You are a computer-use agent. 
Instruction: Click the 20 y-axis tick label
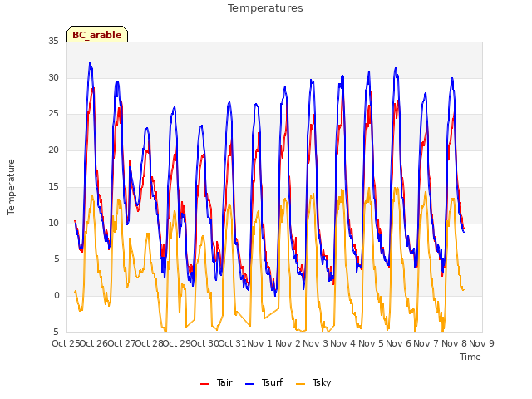53,150
